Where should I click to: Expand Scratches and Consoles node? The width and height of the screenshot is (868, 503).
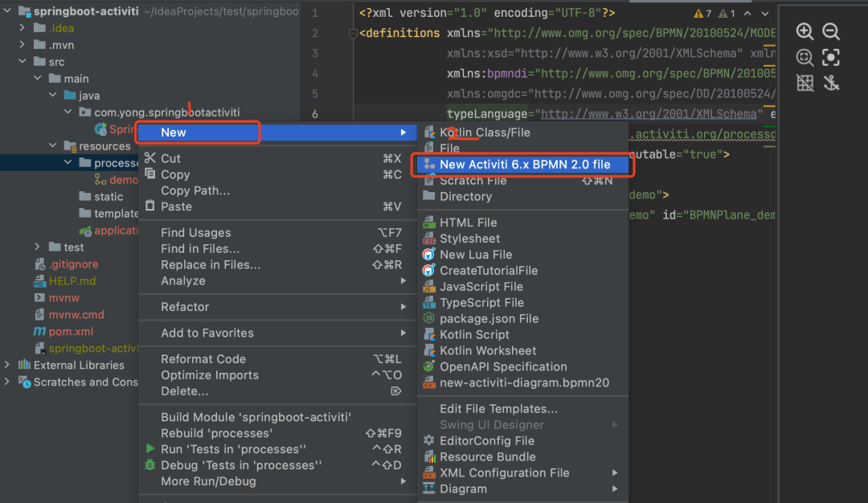coord(7,381)
